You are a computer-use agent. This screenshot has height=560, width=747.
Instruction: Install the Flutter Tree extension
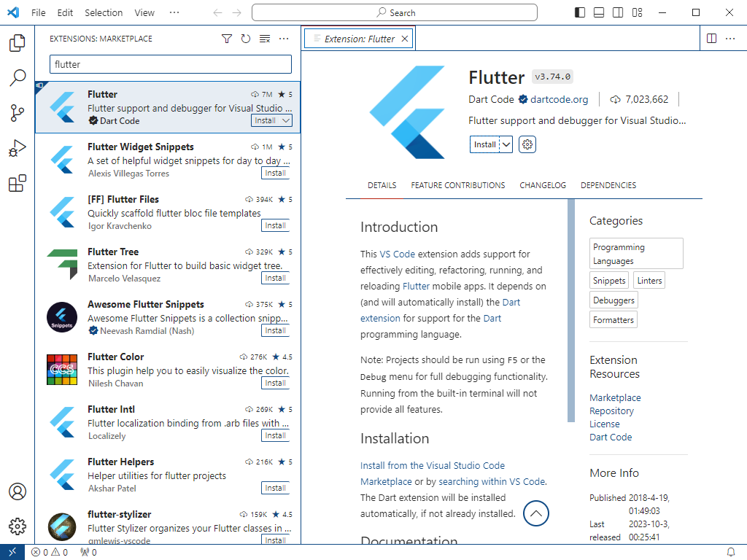275,278
